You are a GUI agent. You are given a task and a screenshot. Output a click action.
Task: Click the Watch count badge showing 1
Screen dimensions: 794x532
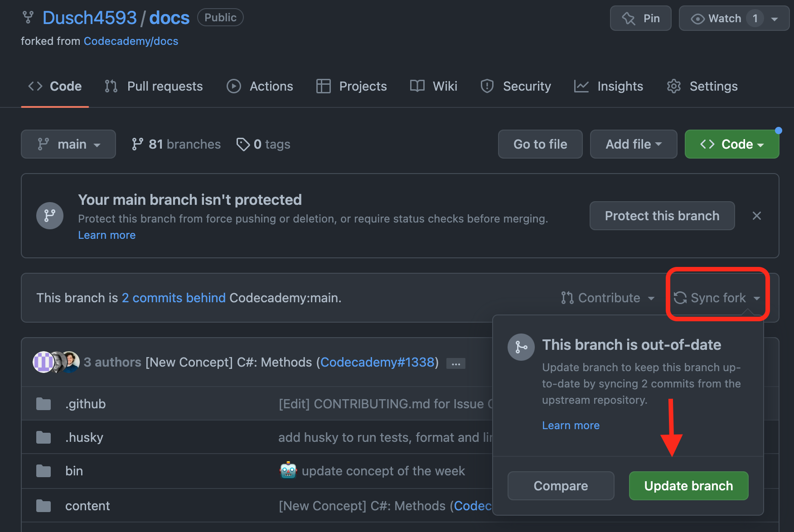755,19
